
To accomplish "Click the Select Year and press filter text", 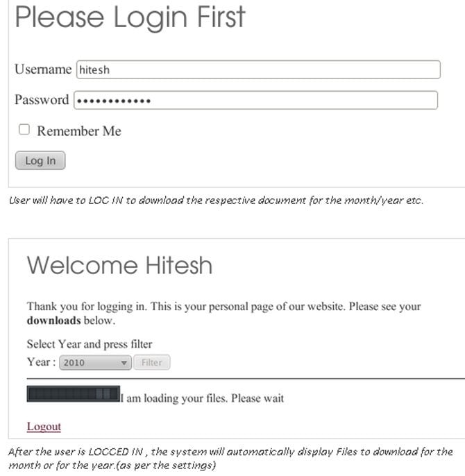I will [89, 344].
